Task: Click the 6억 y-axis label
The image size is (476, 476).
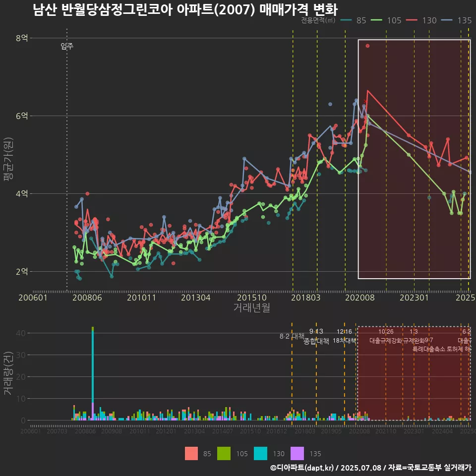Action: point(22,116)
